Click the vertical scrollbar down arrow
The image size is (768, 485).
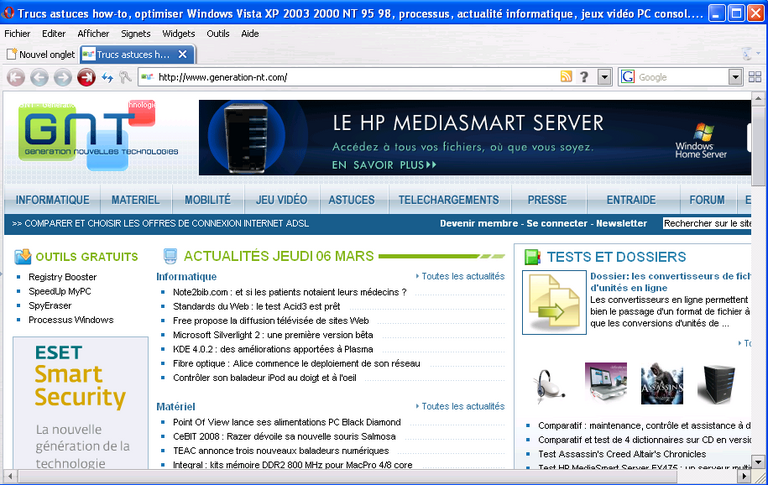[758, 461]
